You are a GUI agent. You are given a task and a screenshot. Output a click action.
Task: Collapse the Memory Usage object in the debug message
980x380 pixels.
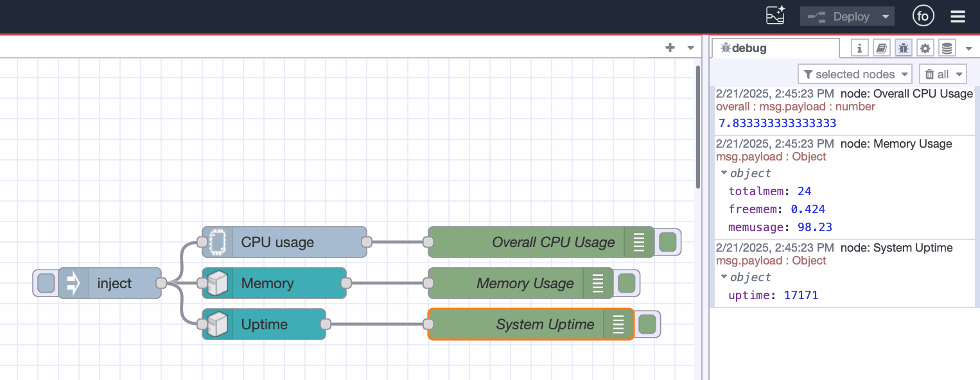point(724,173)
